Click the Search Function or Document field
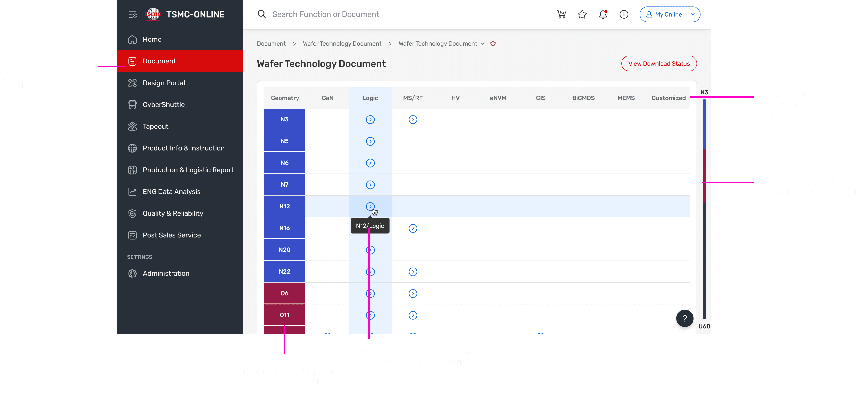Screen dimensions: 868x398 point(326,14)
